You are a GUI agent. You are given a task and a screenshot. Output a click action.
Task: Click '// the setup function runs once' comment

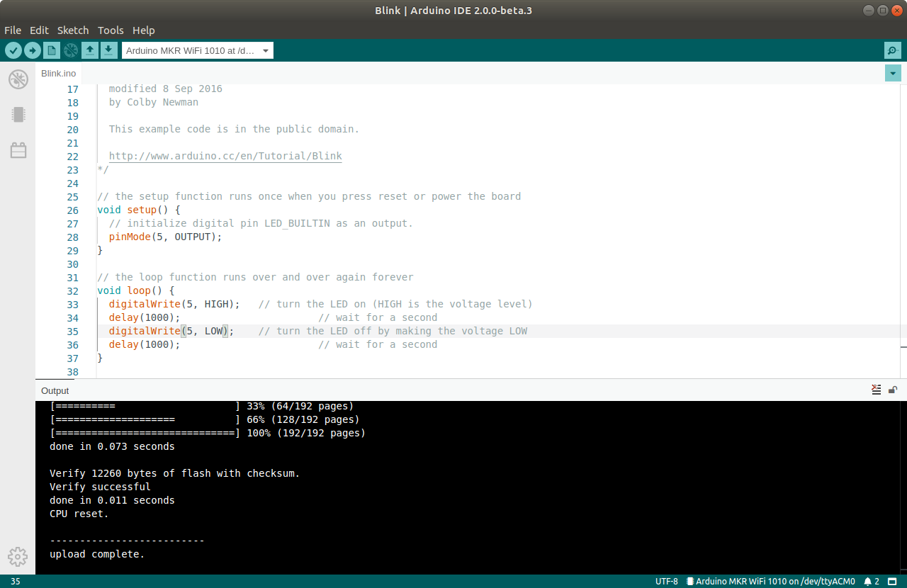click(309, 196)
